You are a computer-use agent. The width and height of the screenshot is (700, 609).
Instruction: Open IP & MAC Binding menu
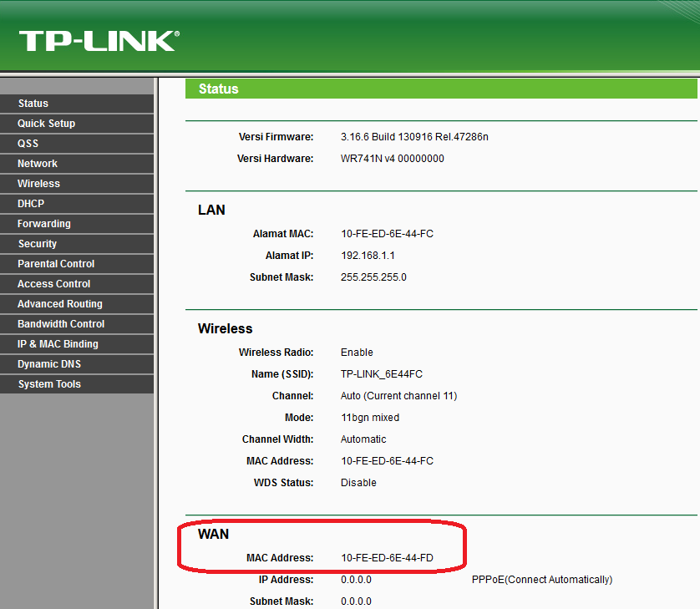click(77, 344)
